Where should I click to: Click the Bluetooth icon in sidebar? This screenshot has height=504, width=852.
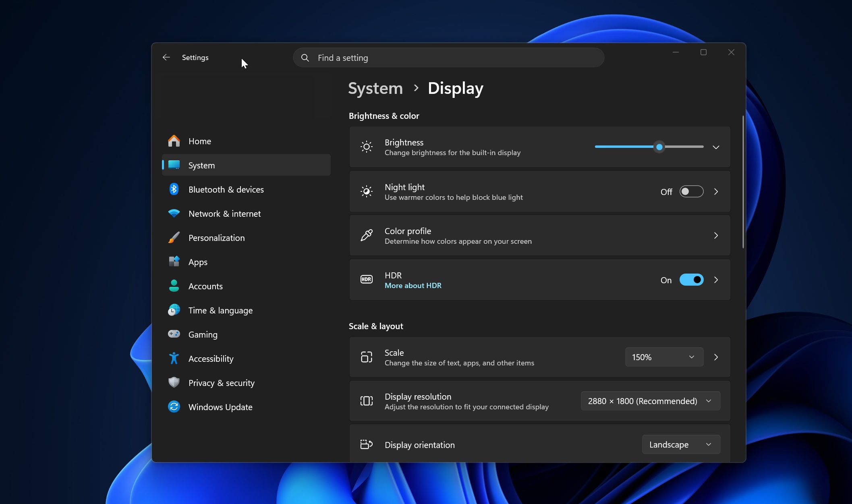click(174, 189)
